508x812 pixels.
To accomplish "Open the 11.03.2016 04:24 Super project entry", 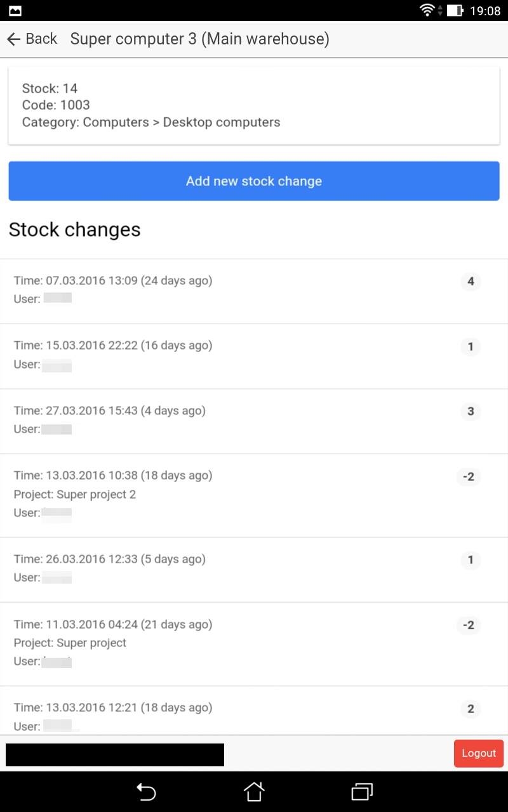I will click(x=190, y=643).
